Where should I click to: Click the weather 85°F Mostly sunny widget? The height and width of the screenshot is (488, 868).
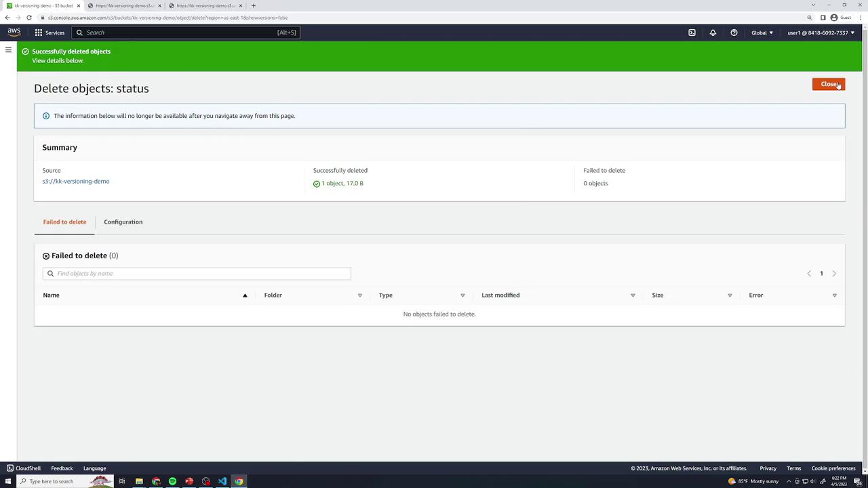pos(753,481)
